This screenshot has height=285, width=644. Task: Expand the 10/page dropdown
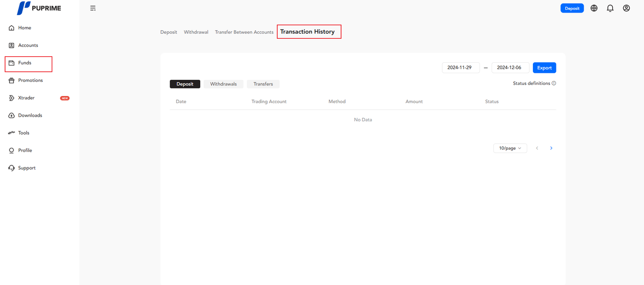[x=510, y=148]
